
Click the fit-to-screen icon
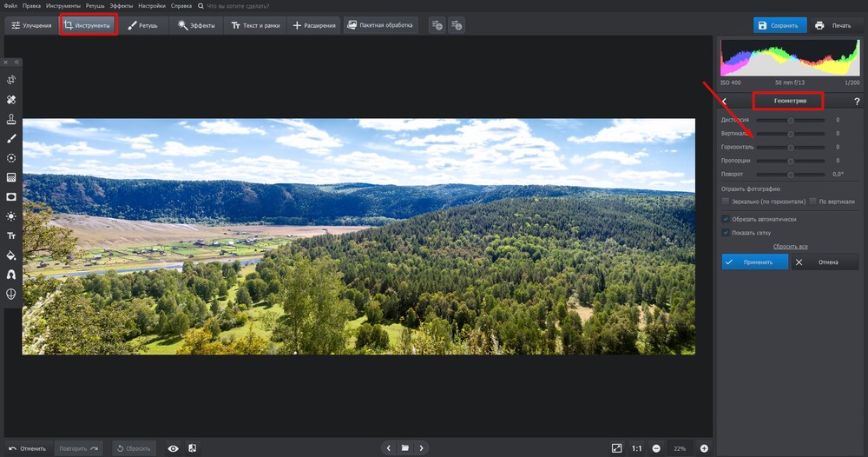click(616, 448)
